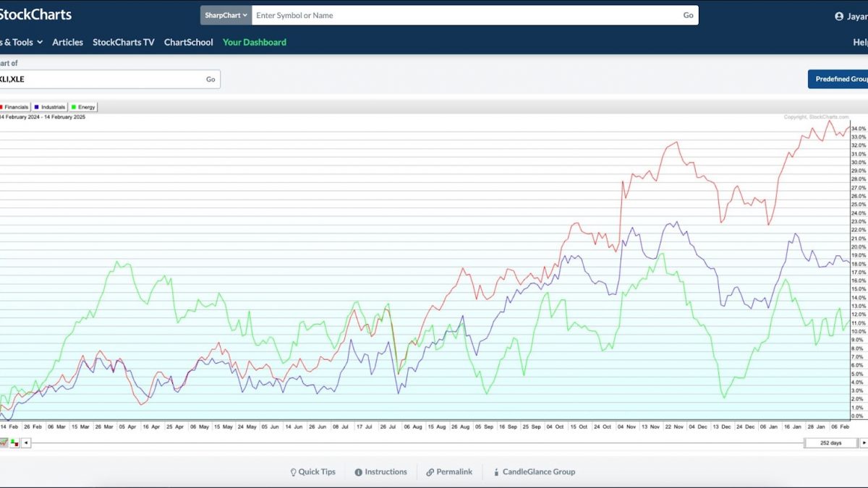Select the histogram mode icon
The width and height of the screenshot is (868, 488).
tap(14, 442)
